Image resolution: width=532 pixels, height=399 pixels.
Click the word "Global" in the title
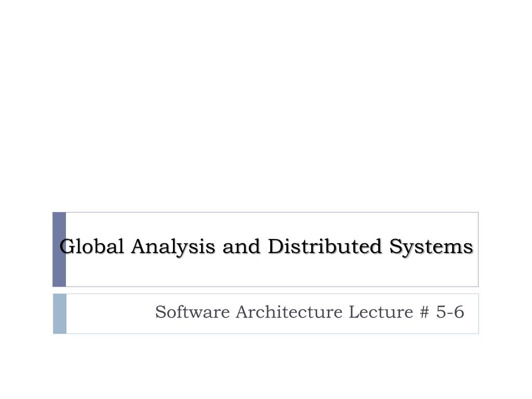[91, 246]
